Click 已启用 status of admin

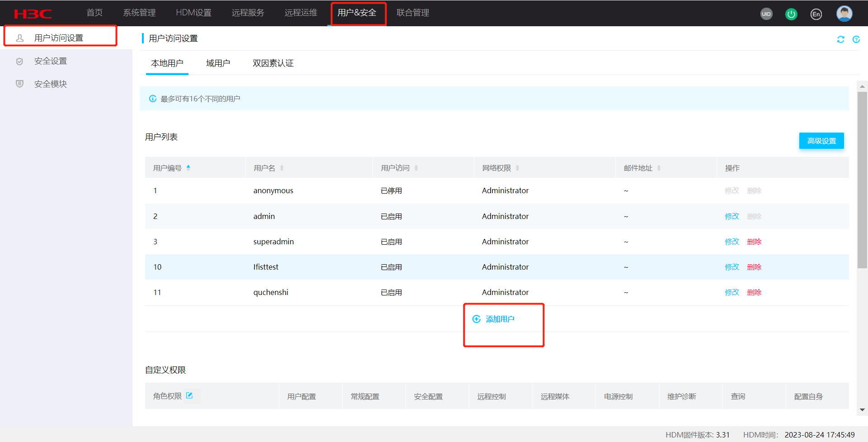(x=392, y=216)
